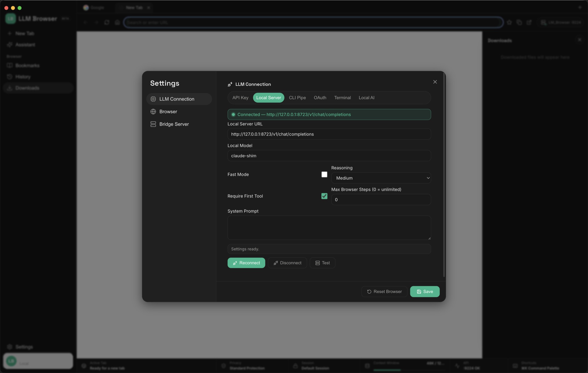Click the API status indicator in status bar
Viewport: 588px width, 373px height.
pos(468,366)
